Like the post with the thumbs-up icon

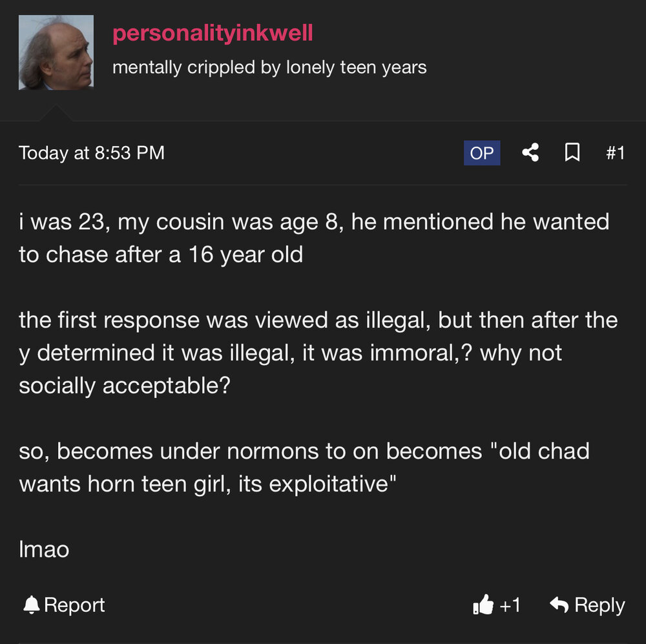(x=483, y=605)
